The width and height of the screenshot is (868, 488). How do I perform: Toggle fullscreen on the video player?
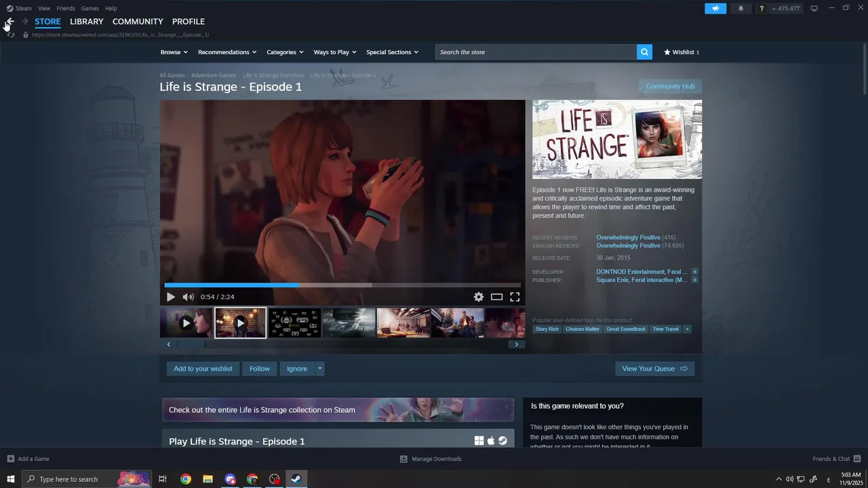[515, 297]
